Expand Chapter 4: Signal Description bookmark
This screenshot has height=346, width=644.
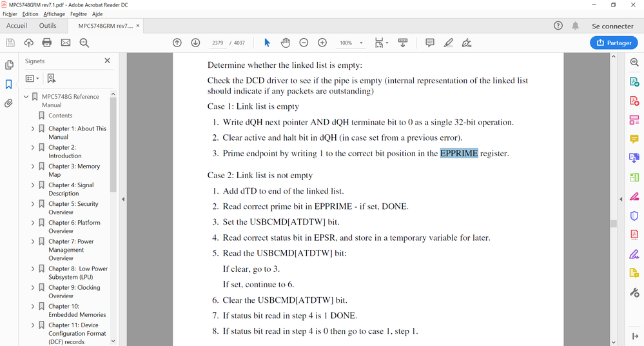tap(33, 185)
